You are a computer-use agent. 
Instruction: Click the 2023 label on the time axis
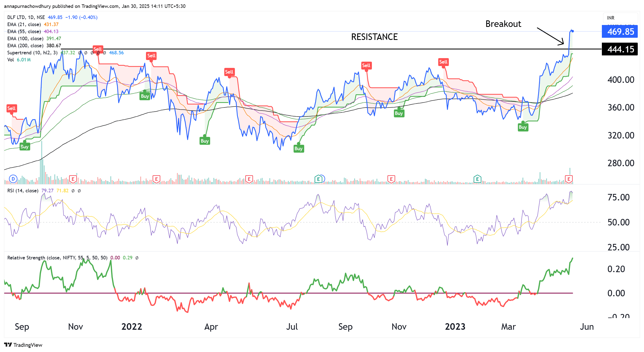(x=455, y=327)
